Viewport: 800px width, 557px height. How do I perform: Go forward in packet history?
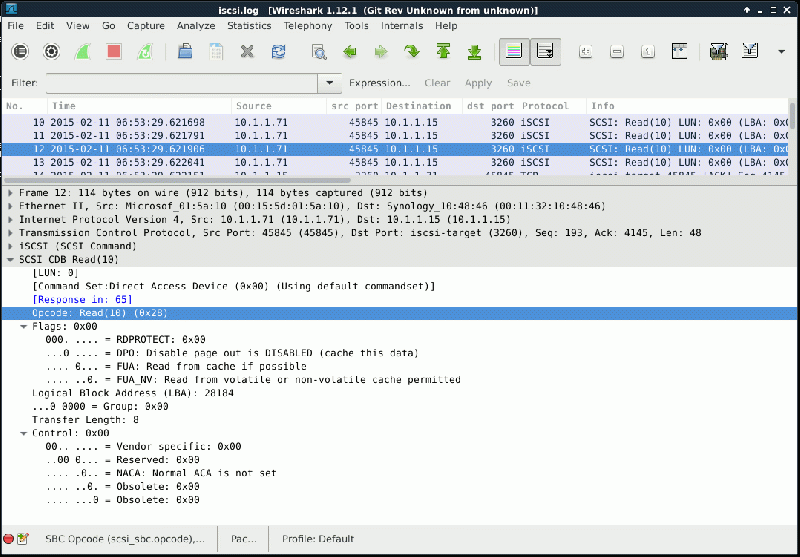[381, 52]
